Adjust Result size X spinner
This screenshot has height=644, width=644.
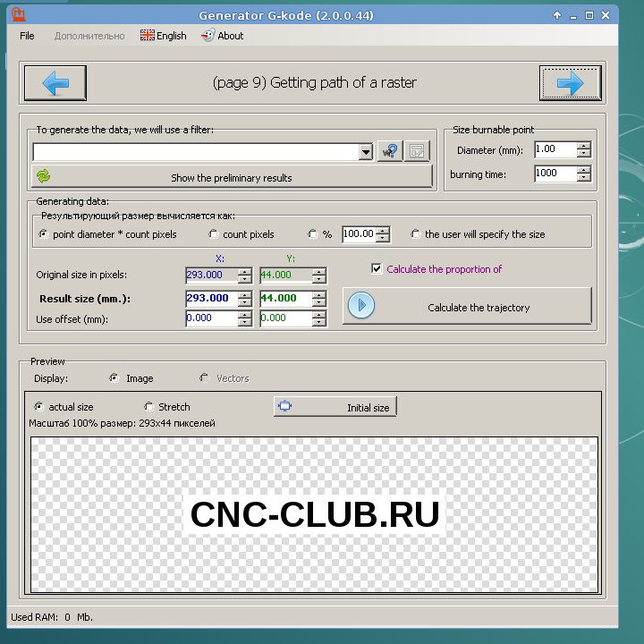click(x=245, y=299)
